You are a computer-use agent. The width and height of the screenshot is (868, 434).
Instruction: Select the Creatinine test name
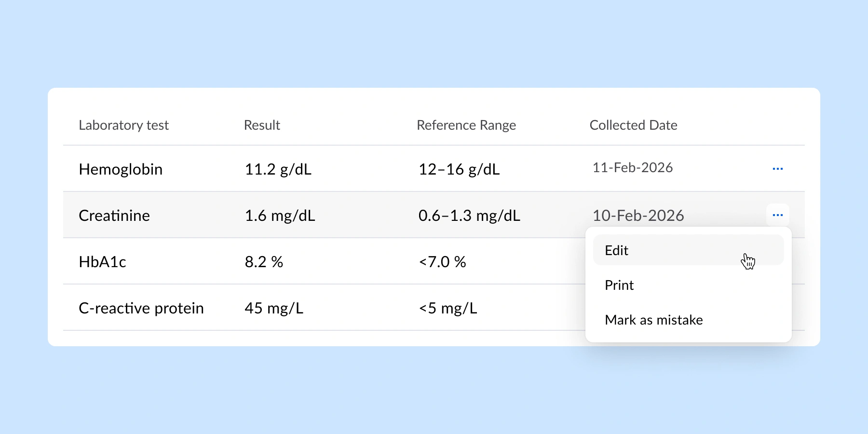click(x=114, y=216)
